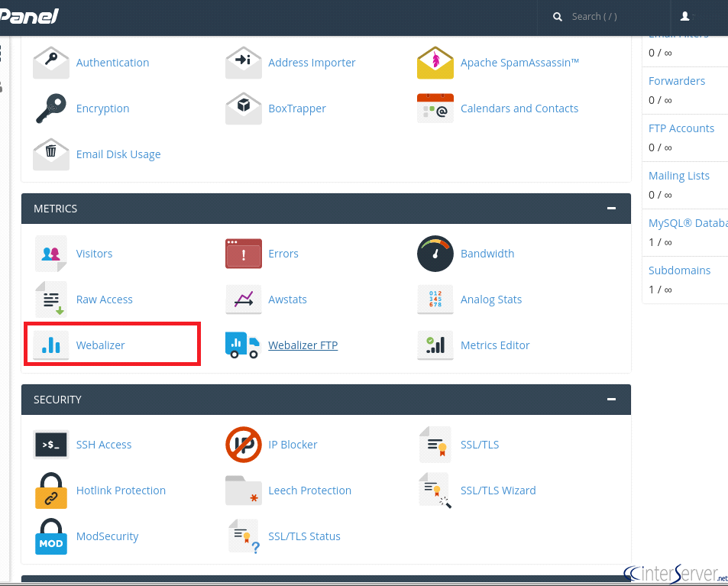
Task: Open the Calendars and Contacts link
Action: (x=519, y=108)
